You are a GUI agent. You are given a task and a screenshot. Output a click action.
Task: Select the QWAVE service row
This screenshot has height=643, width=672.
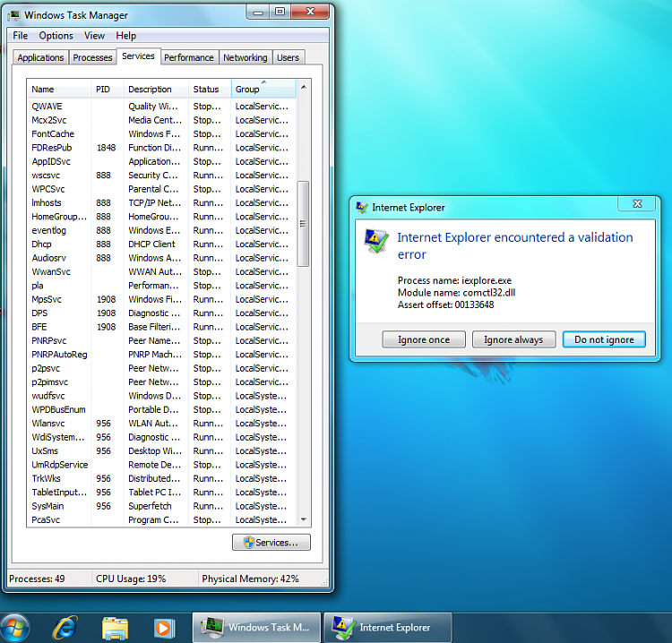[161, 107]
